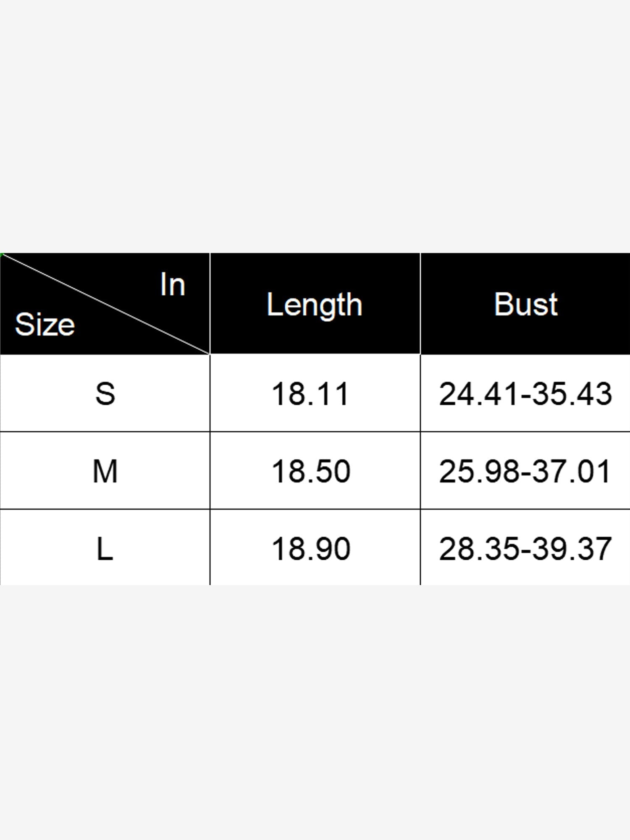The height and width of the screenshot is (840, 630).
Task: Click the 18.90 length value
Action: coord(311,549)
